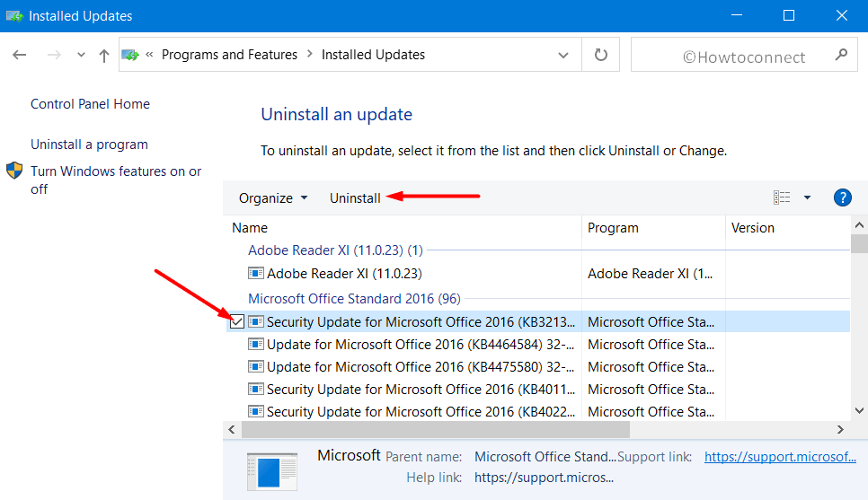Click icon of KB4464584 update

(255, 344)
